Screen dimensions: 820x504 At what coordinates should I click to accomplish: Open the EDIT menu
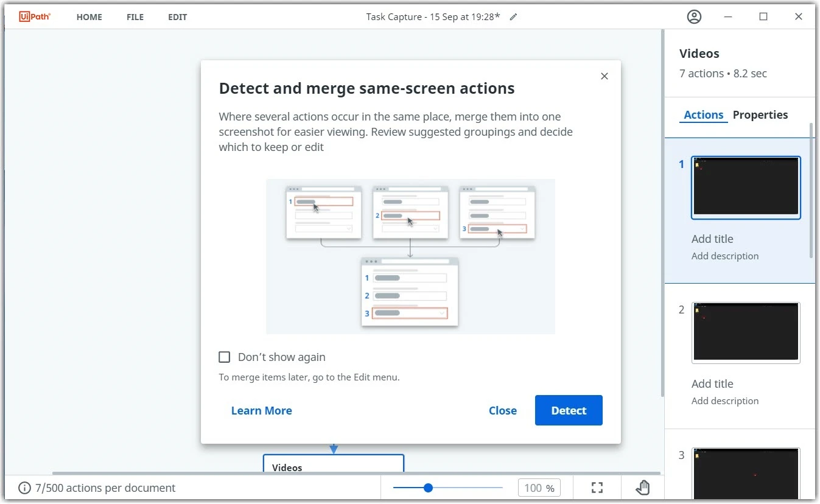178,17
